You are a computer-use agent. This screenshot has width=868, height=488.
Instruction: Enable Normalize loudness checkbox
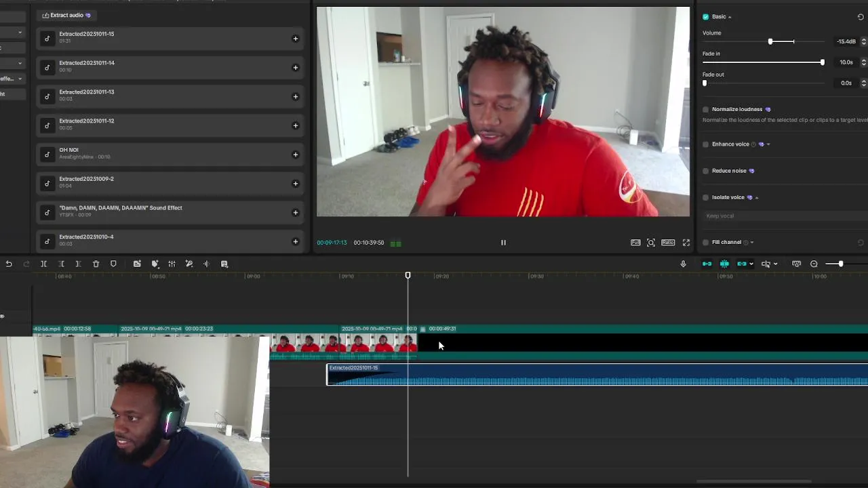pyautogui.click(x=706, y=109)
